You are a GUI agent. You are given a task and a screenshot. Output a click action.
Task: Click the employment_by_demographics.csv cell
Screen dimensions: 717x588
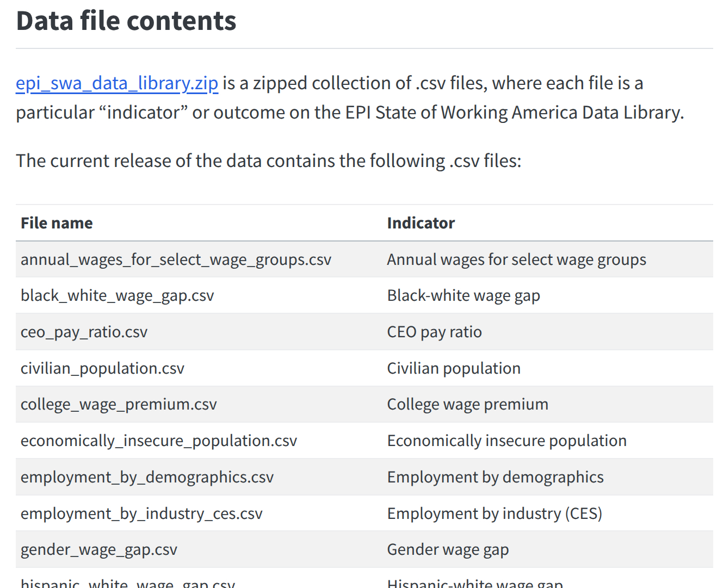click(x=147, y=477)
